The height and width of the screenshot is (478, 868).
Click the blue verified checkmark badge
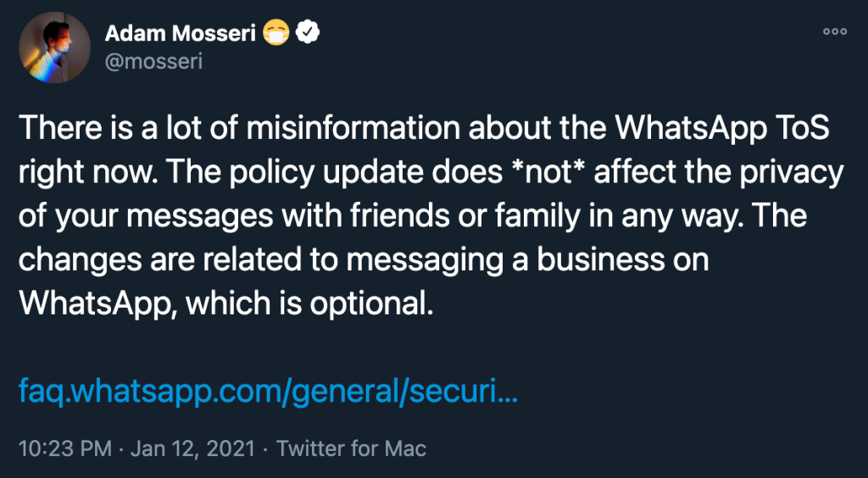pos(308,35)
